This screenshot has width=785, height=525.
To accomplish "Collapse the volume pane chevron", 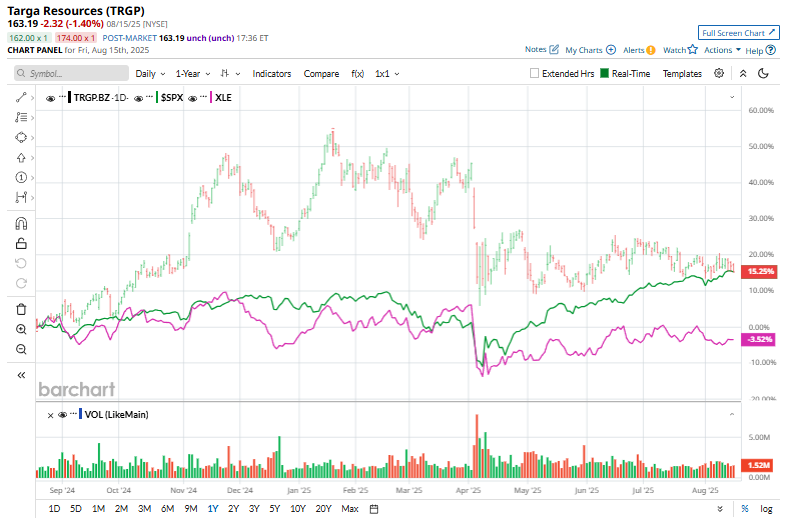I will pos(732,414).
